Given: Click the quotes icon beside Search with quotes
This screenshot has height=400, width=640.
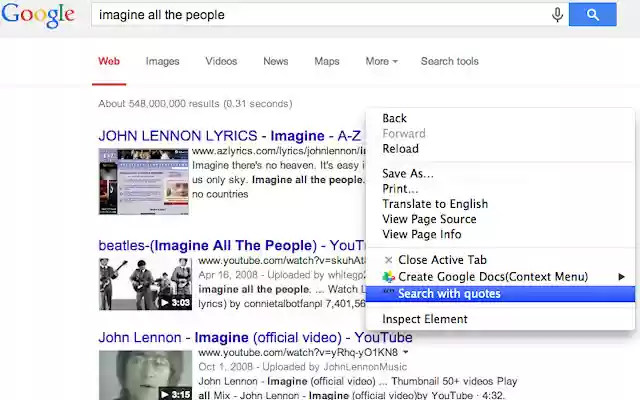Looking at the screenshot, I should pyautogui.click(x=388, y=291).
